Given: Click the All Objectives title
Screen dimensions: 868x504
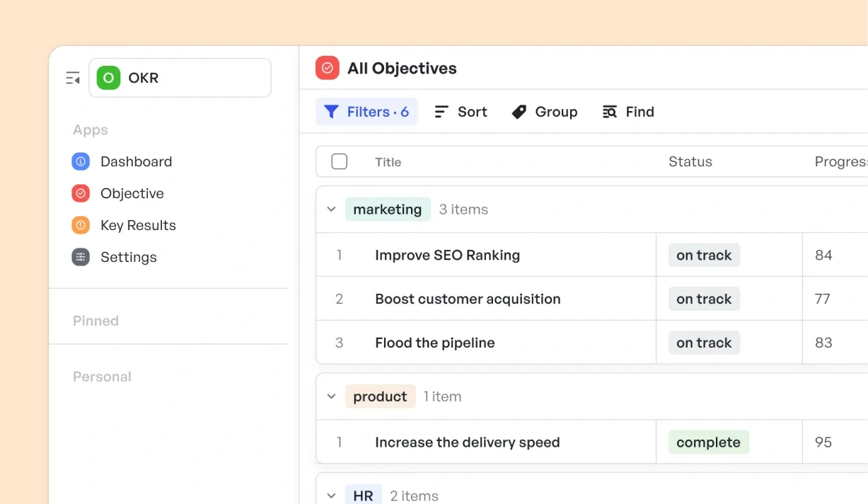Looking at the screenshot, I should tap(402, 69).
